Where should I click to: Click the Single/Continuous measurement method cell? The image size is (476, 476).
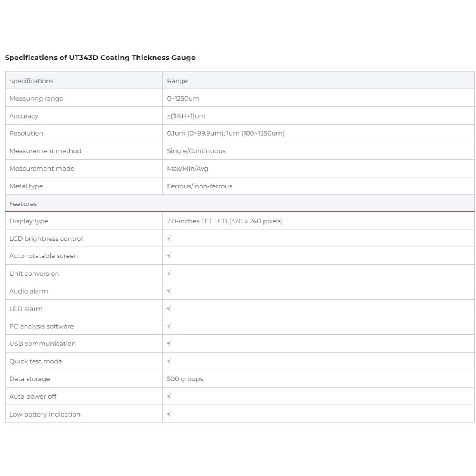319,151
